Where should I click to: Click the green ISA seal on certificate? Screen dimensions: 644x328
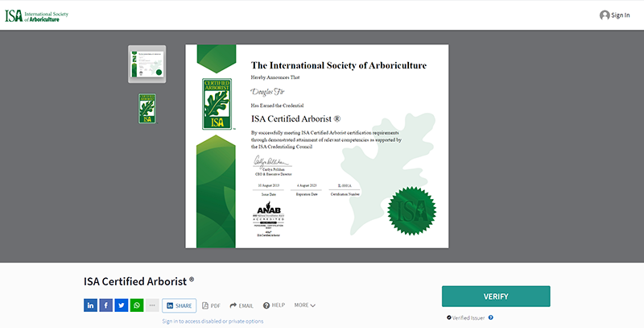click(x=412, y=211)
